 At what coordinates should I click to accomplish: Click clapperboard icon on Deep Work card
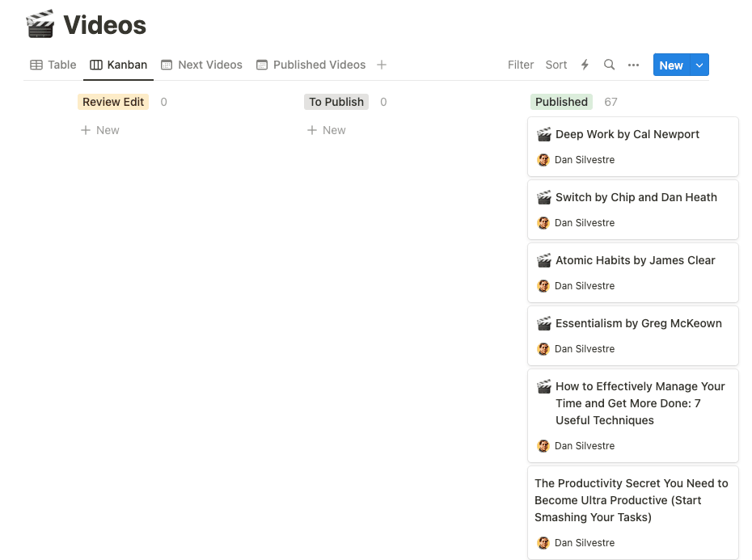(544, 134)
